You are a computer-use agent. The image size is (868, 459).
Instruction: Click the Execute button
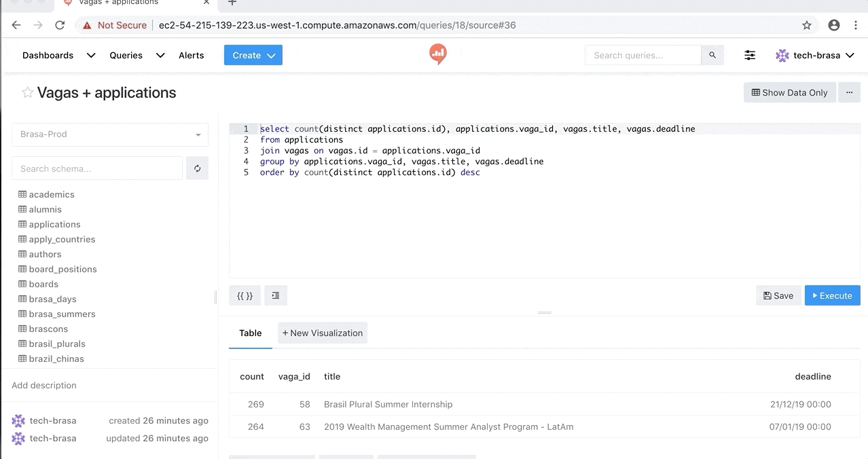(x=832, y=295)
